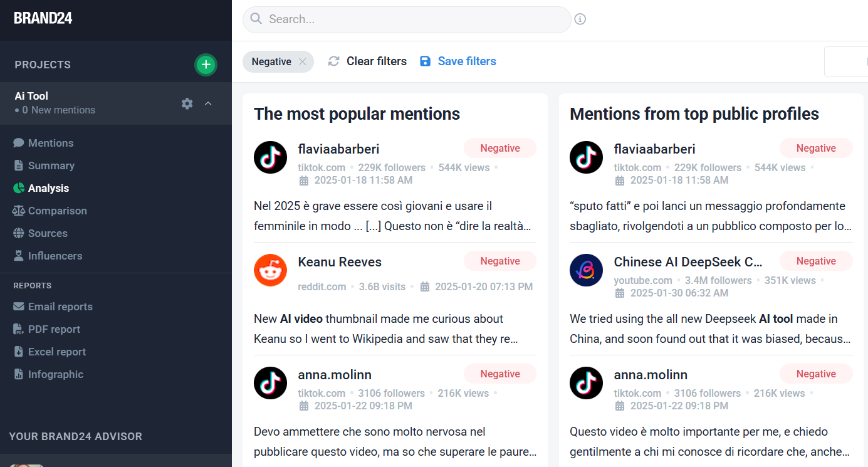
Task: Open Email reports
Action: tap(60, 307)
